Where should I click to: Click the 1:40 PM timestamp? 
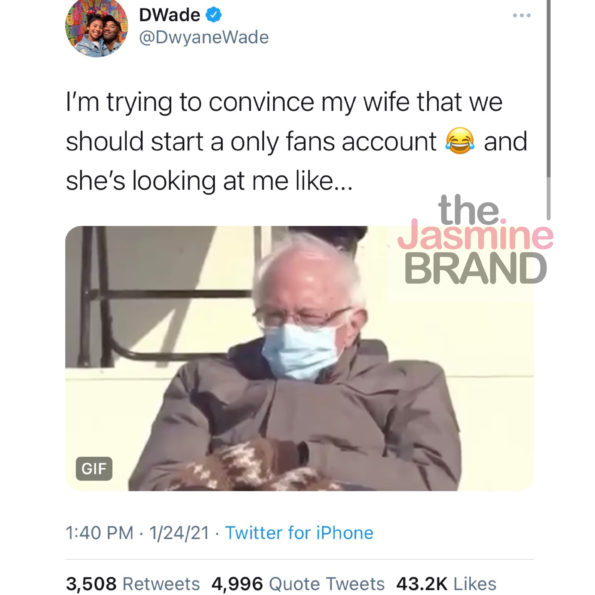99,532
